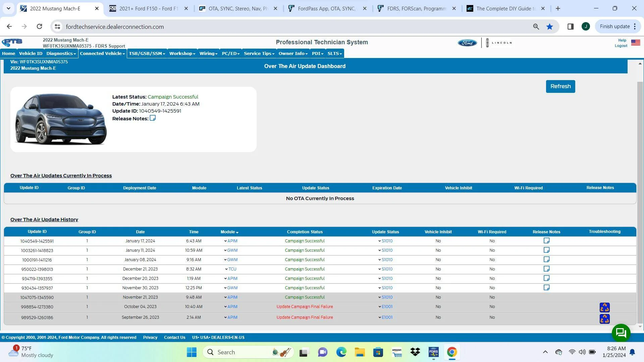Open Chrome side panel icon
The width and height of the screenshot is (644, 362).
570,26
